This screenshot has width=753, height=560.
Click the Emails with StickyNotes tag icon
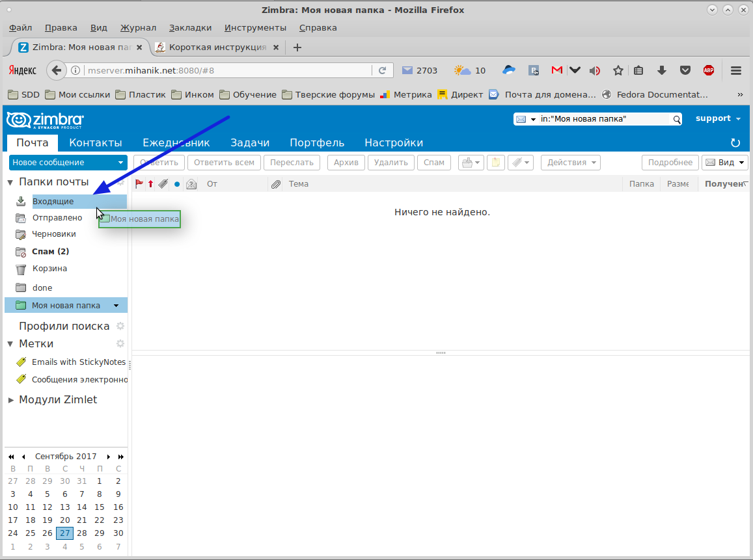(21, 362)
